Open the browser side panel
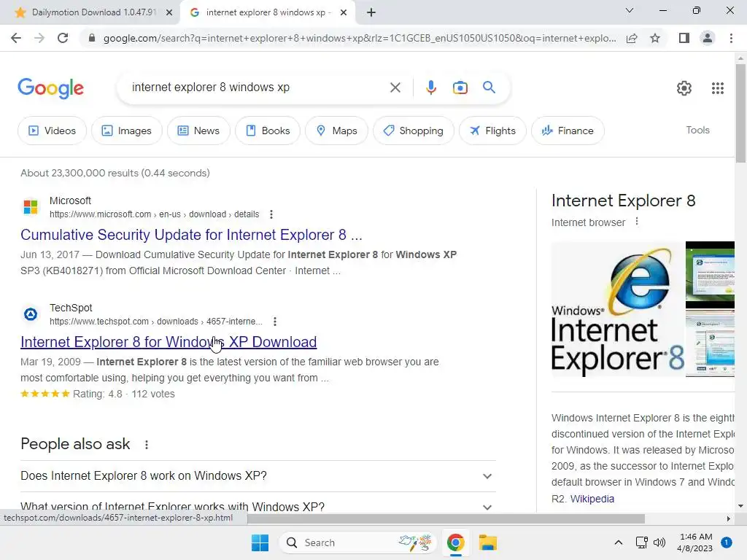The height and width of the screenshot is (560, 747). [684, 38]
